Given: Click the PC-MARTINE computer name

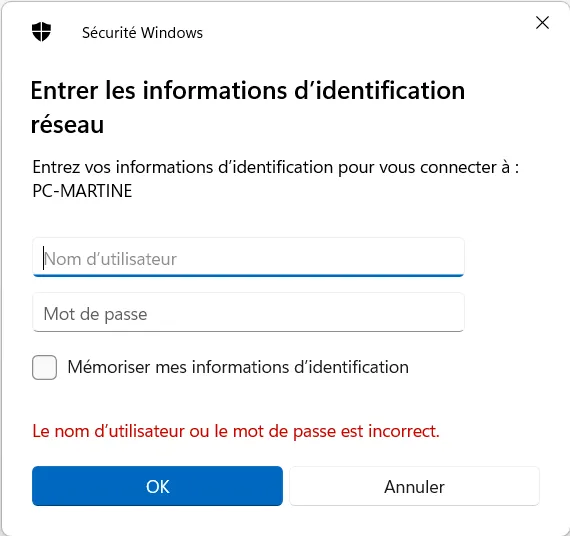Looking at the screenshot, I should pyautogui.click(x=83, y=191).
